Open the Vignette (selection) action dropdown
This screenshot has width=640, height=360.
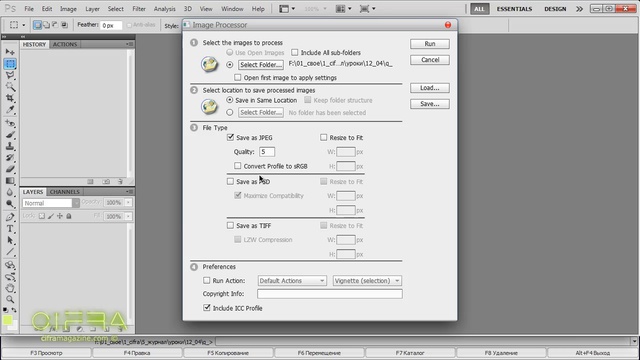(x=367, y=281)
